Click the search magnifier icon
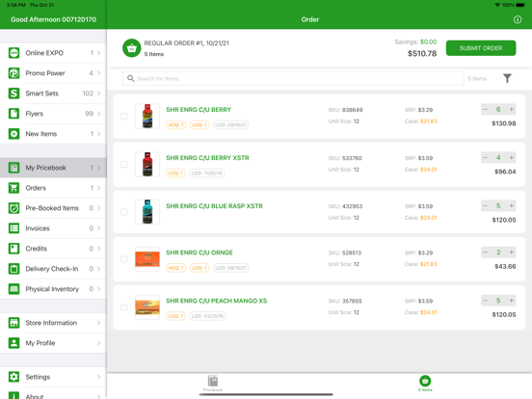 [131, 78]
